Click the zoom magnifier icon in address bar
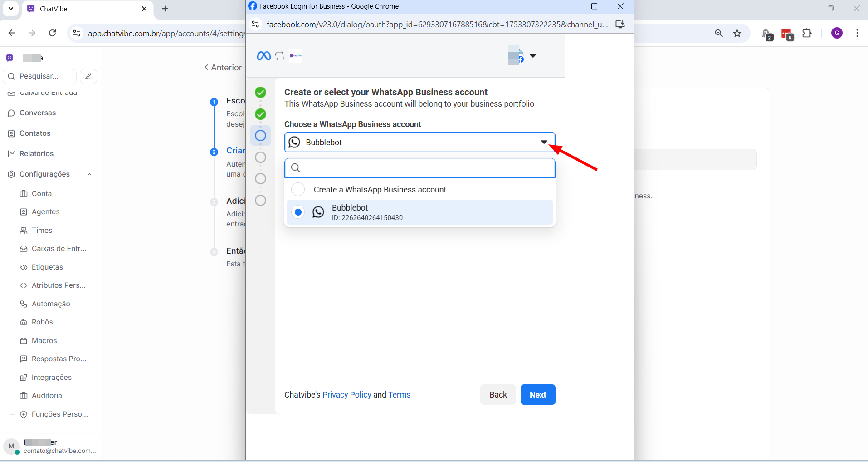Image resolution: width=868 pixels, height=462 pixels. 719,33
